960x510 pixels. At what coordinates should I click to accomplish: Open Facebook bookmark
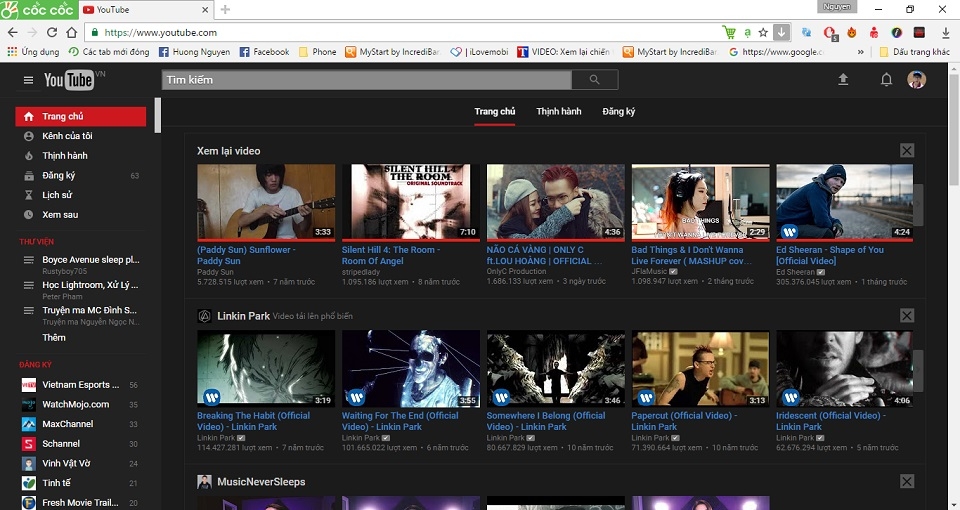coord(264,52)
